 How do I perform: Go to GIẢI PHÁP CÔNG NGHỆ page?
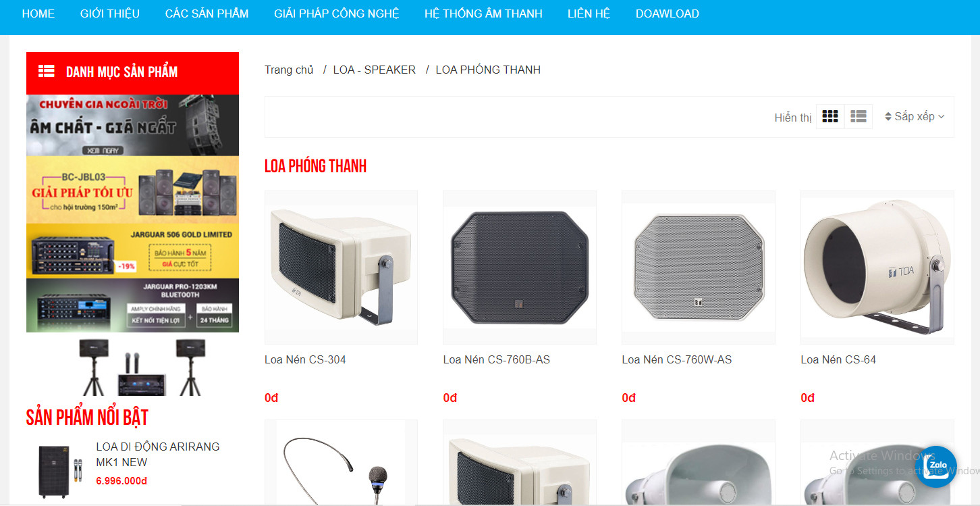coord(337,14)
